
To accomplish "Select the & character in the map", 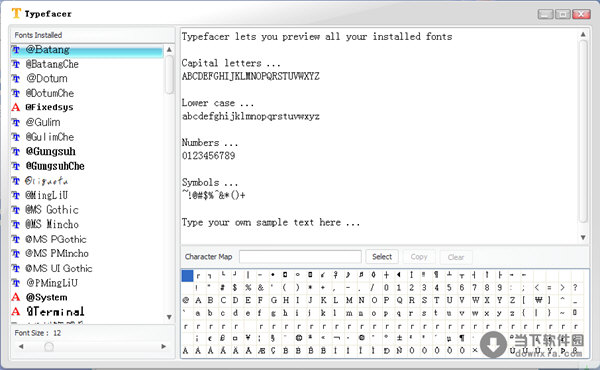I will tap(261, 288).
